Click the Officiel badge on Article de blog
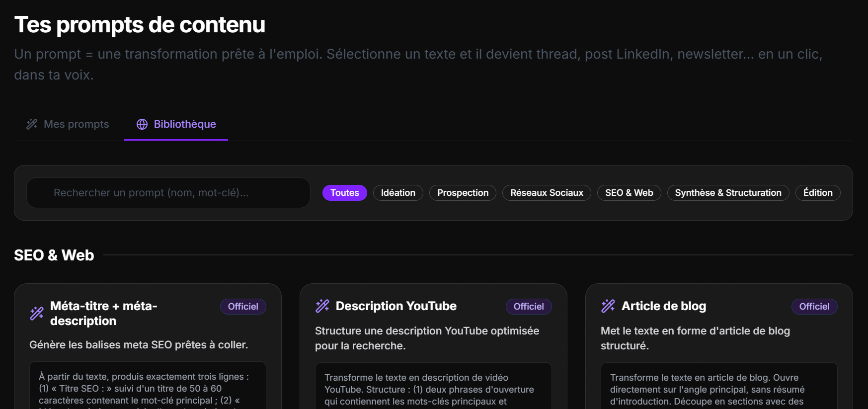Screen dimensions: 868x409 click(814, 307)
